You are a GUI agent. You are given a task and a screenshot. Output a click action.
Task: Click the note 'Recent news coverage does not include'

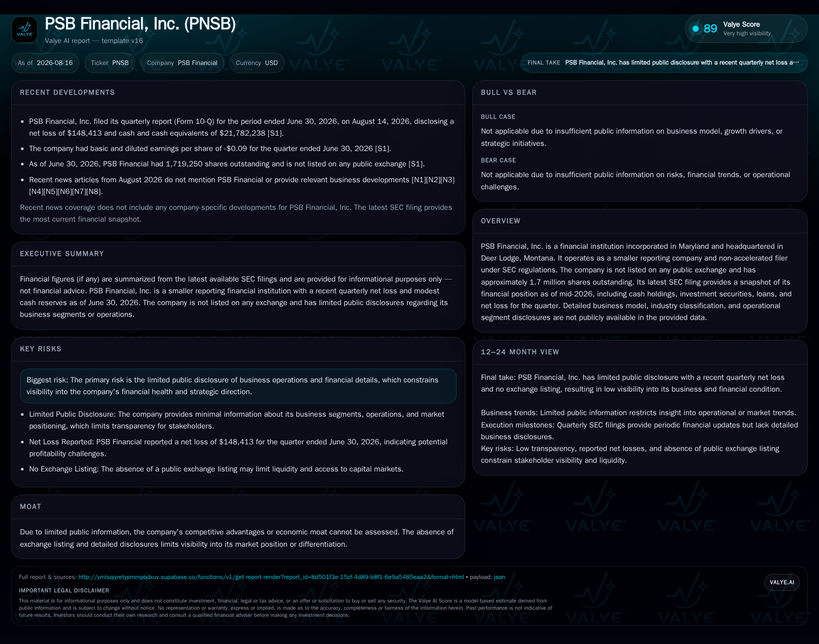point(236,213)
